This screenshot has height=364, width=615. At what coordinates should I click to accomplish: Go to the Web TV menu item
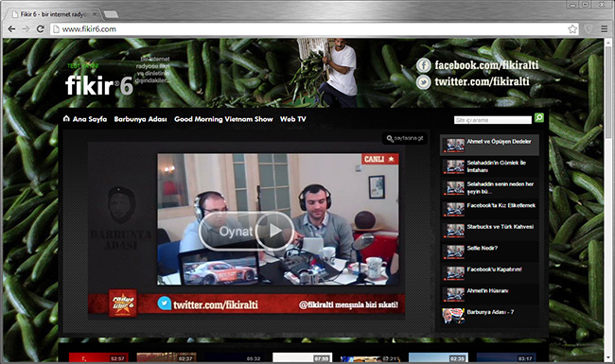tap(293, 119)
